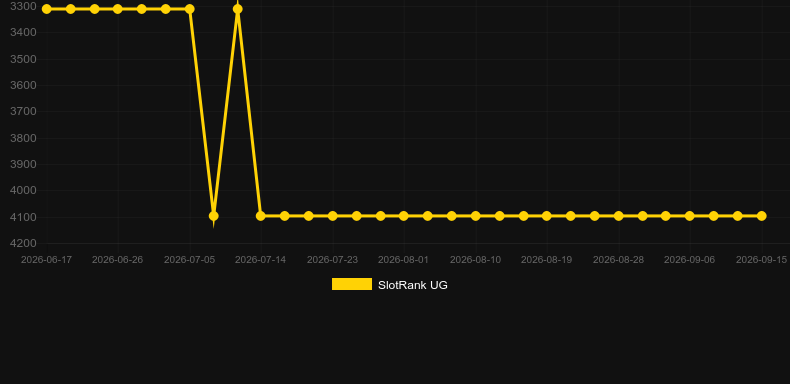
Task: Click the 2026-09-06 x-axis date label
Action: point(690,260)
